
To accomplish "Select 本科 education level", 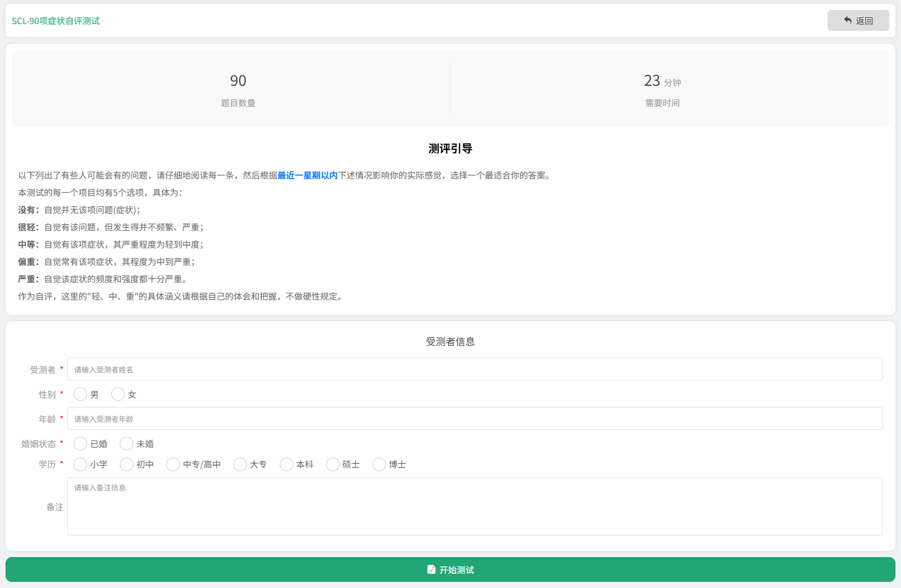I will (287, 464).
